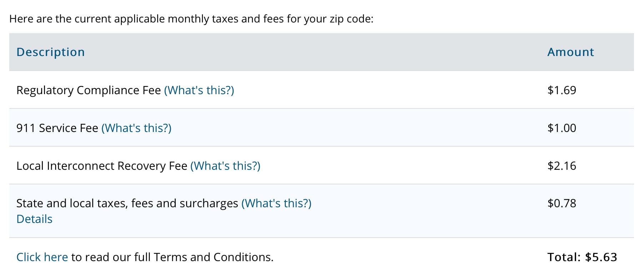The height and width of the screenshot is (280, 644).
Task: Follow the Click here link for Terms
Action: pyautogui.click(x=42, y=257)
